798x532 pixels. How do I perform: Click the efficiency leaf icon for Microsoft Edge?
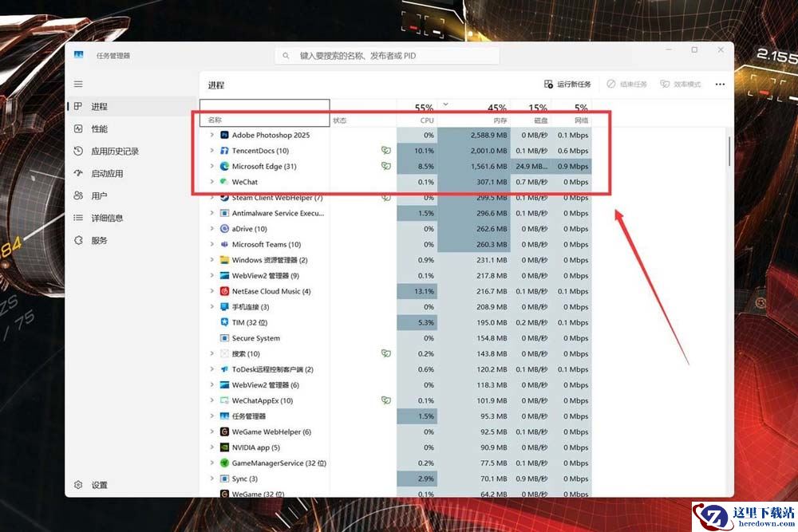click(x=386, y=167)
